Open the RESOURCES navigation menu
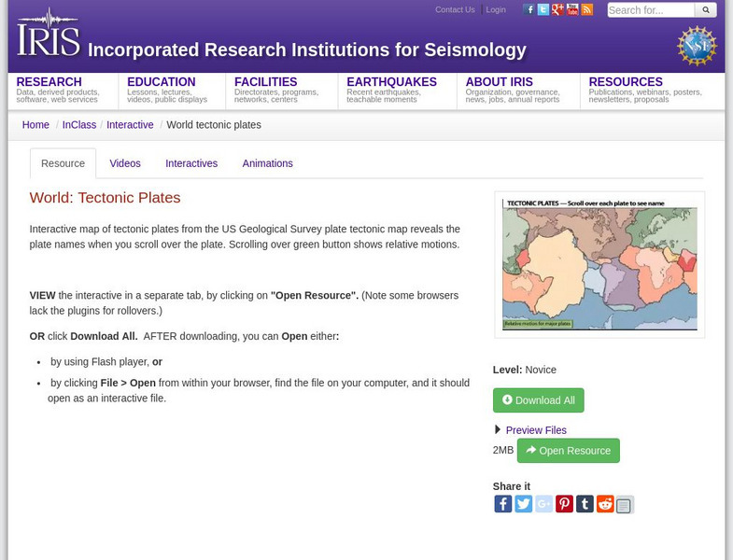Screen dimensions: 733x560 [x=625, y=82]
